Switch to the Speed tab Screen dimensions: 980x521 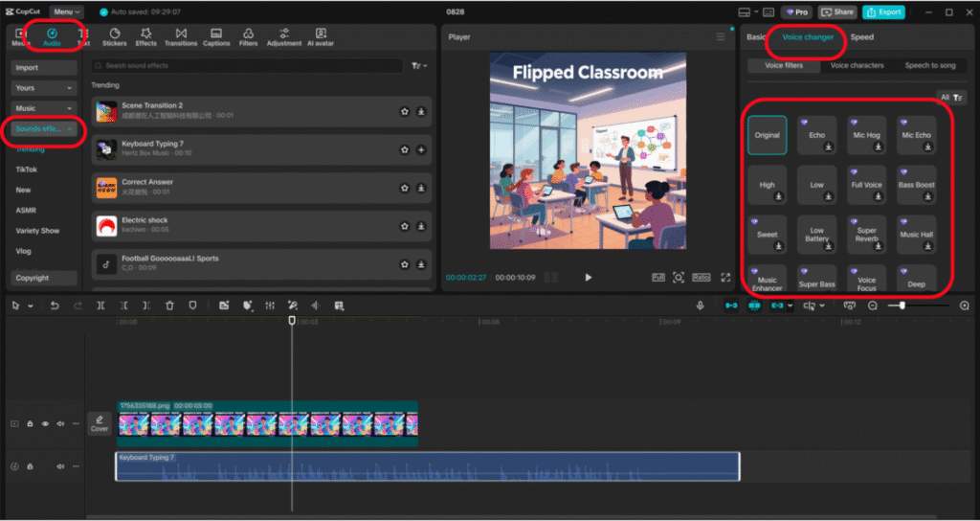point(861,37)
